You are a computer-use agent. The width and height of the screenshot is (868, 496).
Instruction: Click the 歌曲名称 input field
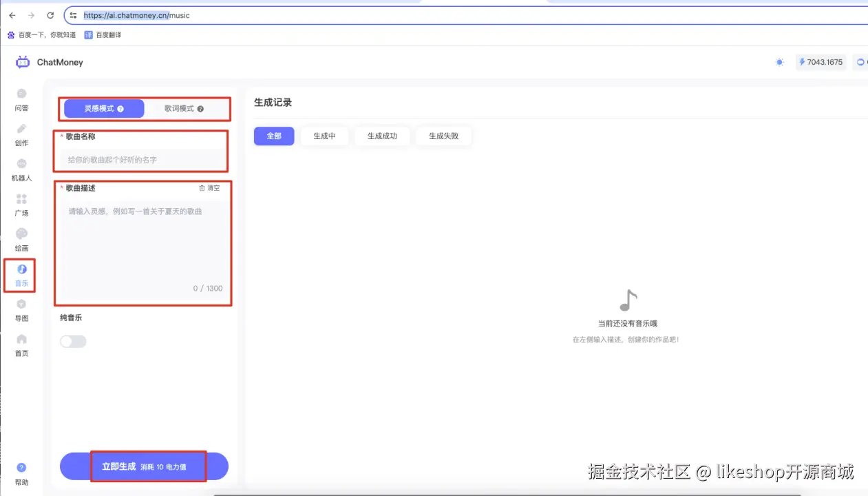[142, 160]
